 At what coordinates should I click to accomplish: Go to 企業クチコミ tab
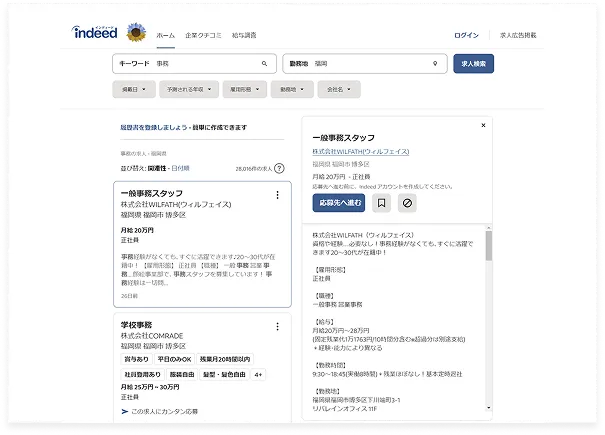click(x=203, y=36)
